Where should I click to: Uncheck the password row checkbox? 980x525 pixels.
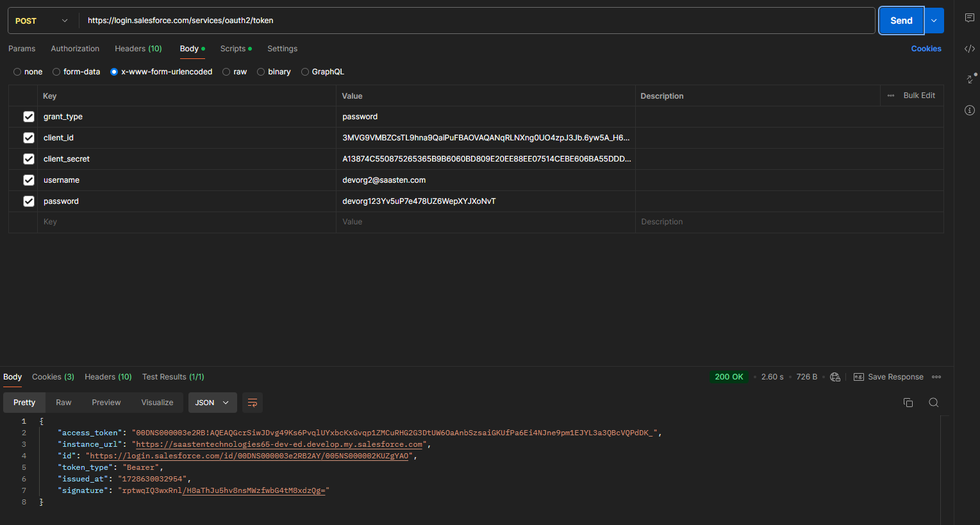pyautogui.click(x=29, y=201)
